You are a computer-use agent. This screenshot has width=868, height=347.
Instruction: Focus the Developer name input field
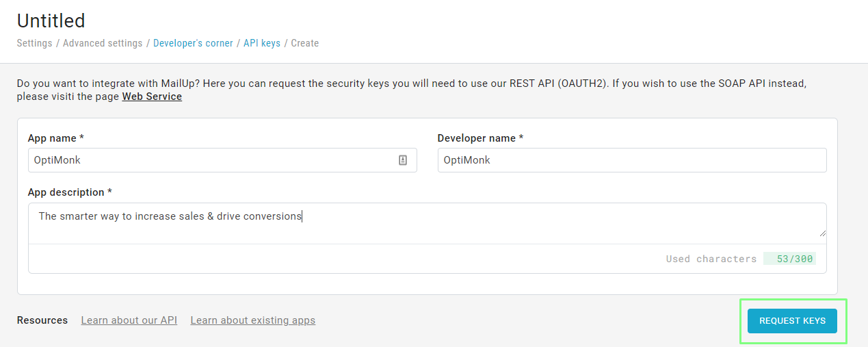[632, 160]
